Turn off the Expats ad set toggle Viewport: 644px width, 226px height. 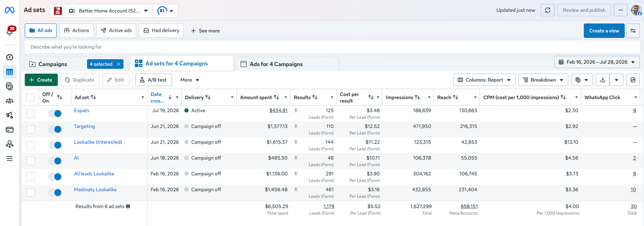pyautogui.click(x=55, y=113)
